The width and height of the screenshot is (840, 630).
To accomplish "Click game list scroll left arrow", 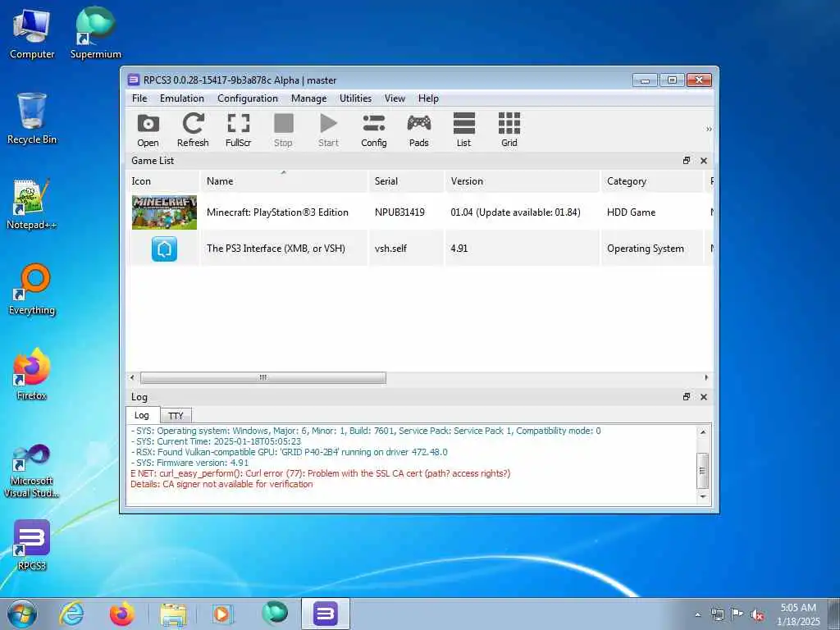I will click(132, 377).
